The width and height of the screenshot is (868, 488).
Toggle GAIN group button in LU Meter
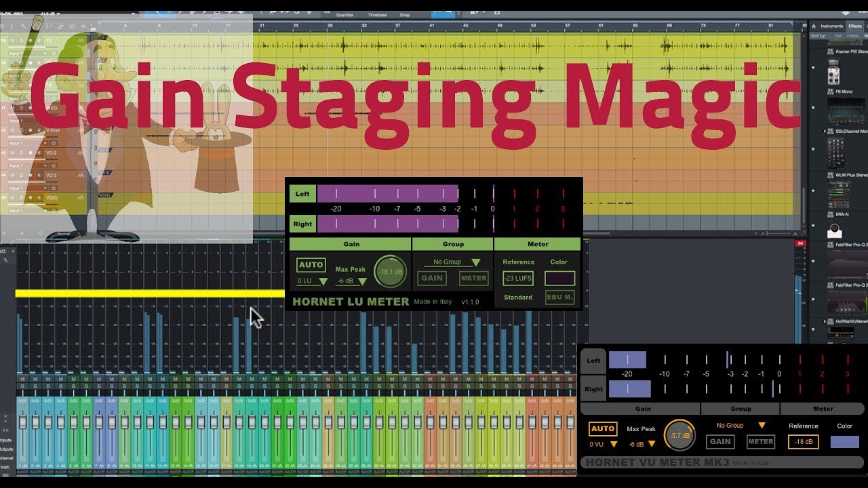click(x=432, y=278)
